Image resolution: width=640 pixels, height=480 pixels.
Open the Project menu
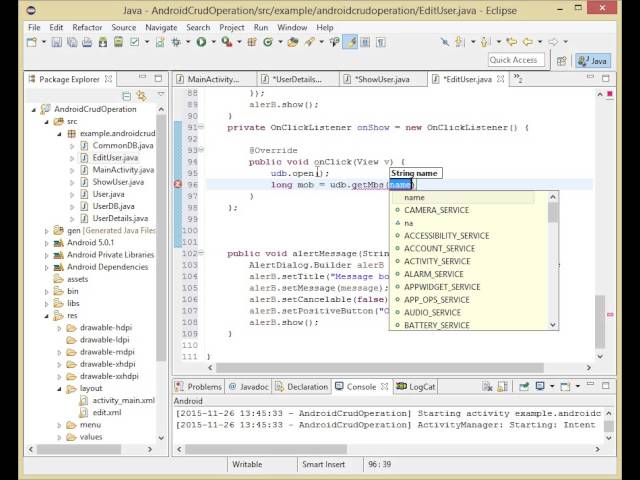coord(232,27)
